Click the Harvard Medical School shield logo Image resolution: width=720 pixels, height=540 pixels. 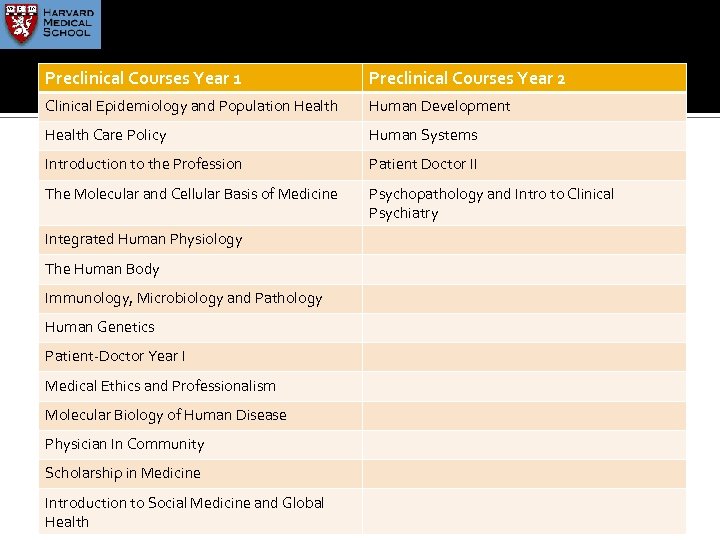click(21, 23)
